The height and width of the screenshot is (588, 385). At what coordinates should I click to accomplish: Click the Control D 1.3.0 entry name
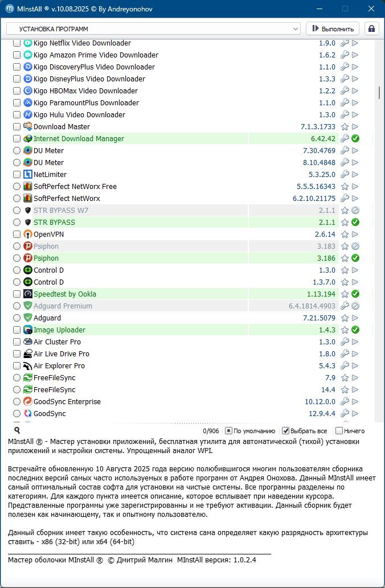tap(49, 270)
